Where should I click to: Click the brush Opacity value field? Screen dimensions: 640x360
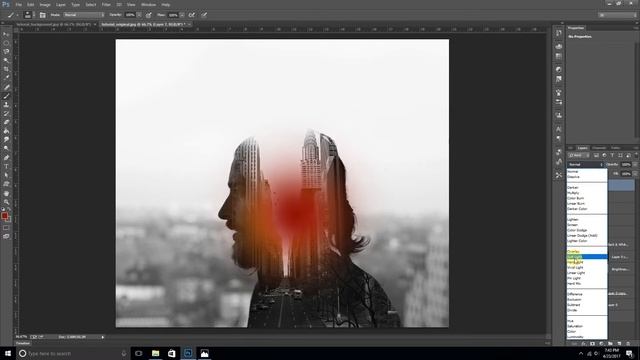coord(130,15)
